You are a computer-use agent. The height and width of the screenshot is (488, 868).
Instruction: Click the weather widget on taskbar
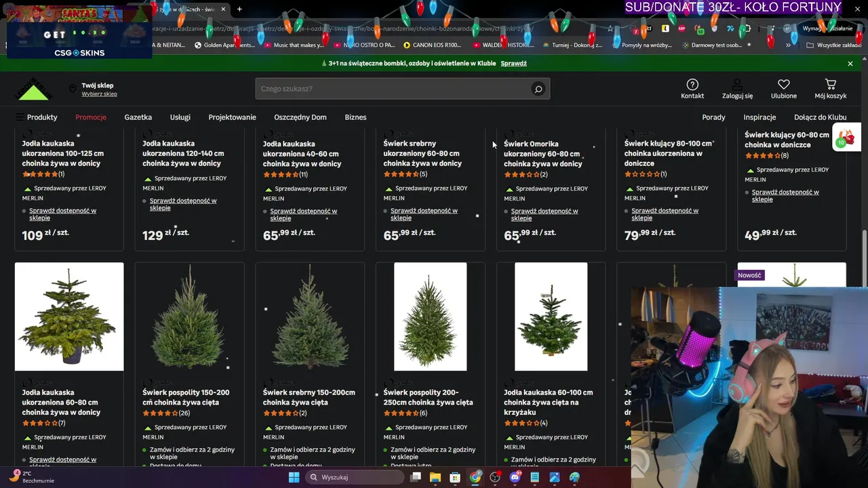[x=32, y=476]
